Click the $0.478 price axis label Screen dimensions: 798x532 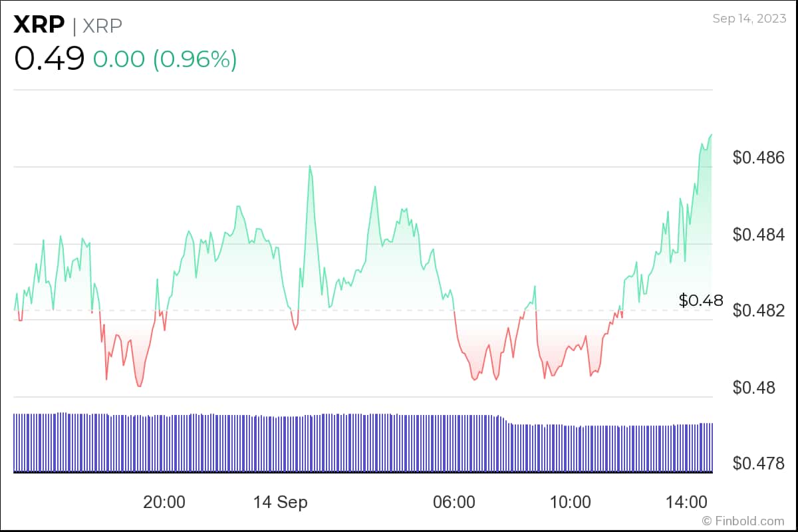pos(759,463)
